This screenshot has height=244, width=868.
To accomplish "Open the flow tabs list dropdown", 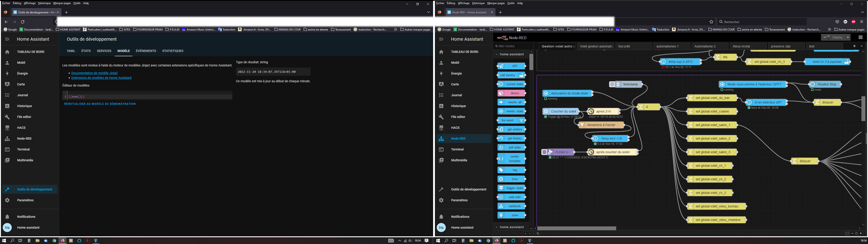I will tap(862, 46).
